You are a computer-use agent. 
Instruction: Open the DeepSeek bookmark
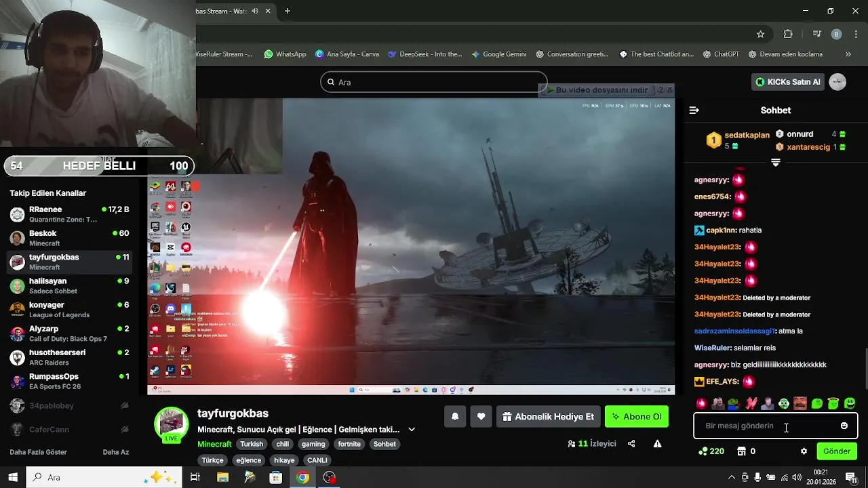[425, 54]
